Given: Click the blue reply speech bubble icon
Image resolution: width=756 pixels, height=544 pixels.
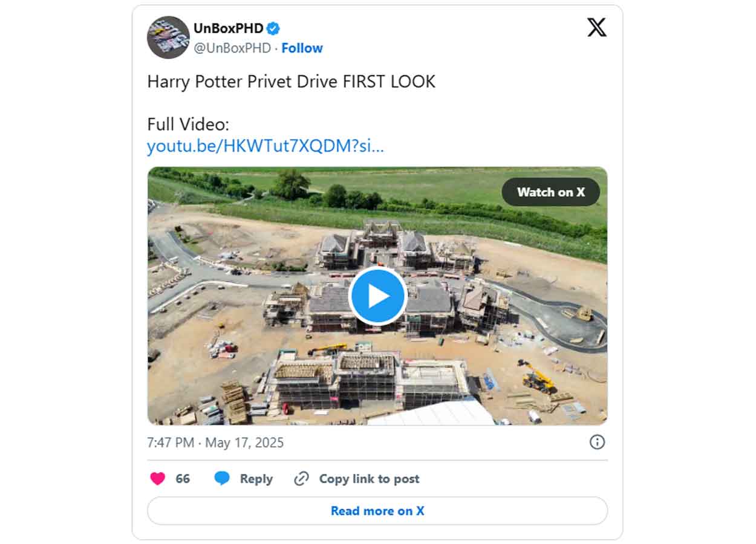Looking at the screenshot, I should coord(222,479).
